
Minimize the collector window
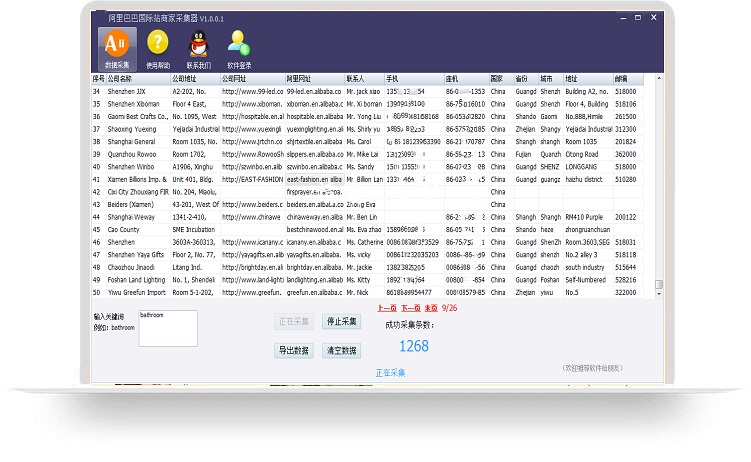click(x=623, y=18)
